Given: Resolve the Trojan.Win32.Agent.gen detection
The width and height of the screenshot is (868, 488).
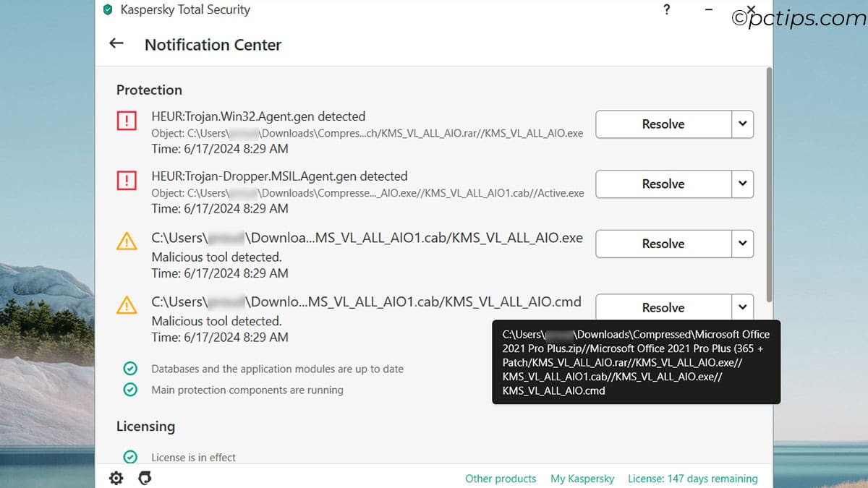Looking at the screenshot, I should (663, 124).
